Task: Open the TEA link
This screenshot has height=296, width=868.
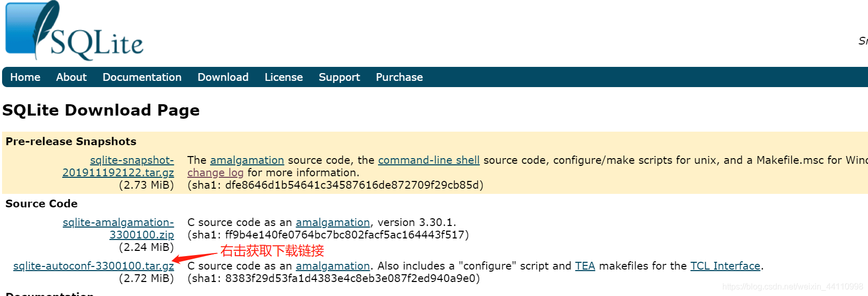Action: [585, 266]
